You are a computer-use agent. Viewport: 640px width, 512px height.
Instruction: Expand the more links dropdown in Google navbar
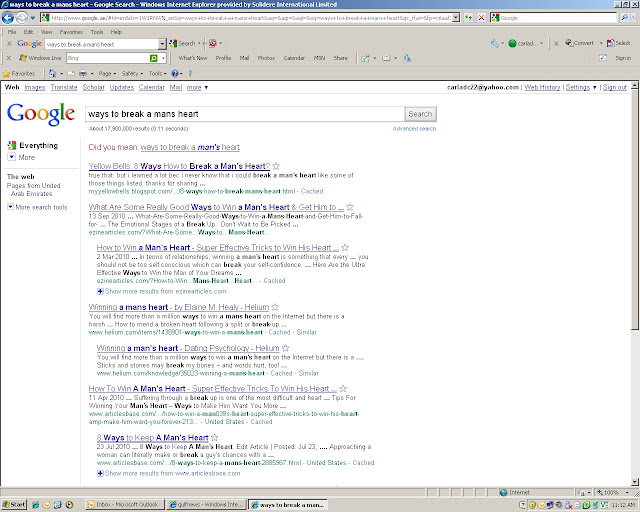198,87
